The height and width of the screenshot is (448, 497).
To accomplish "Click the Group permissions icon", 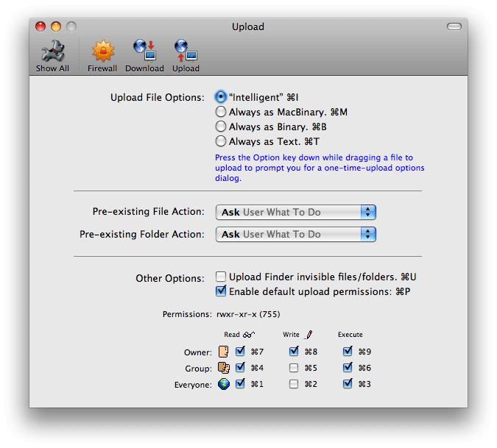I will 224,368.
